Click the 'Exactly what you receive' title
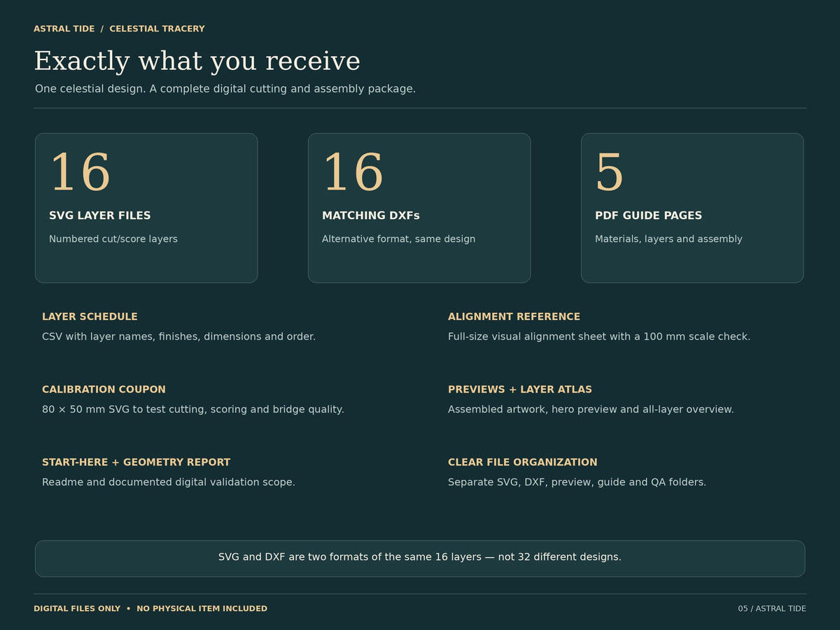The width and height of the screenshot is (840, 630). click(x=197, y=61)
